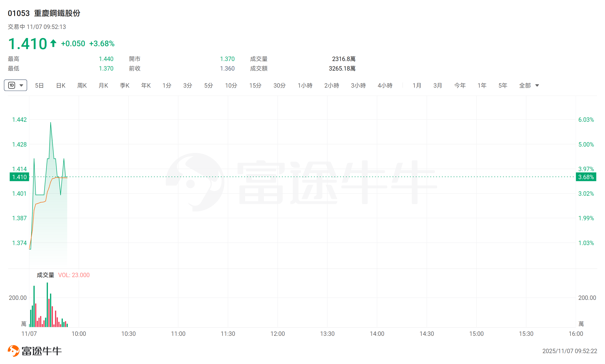Choose the 1分 interval

click(167, 86)
